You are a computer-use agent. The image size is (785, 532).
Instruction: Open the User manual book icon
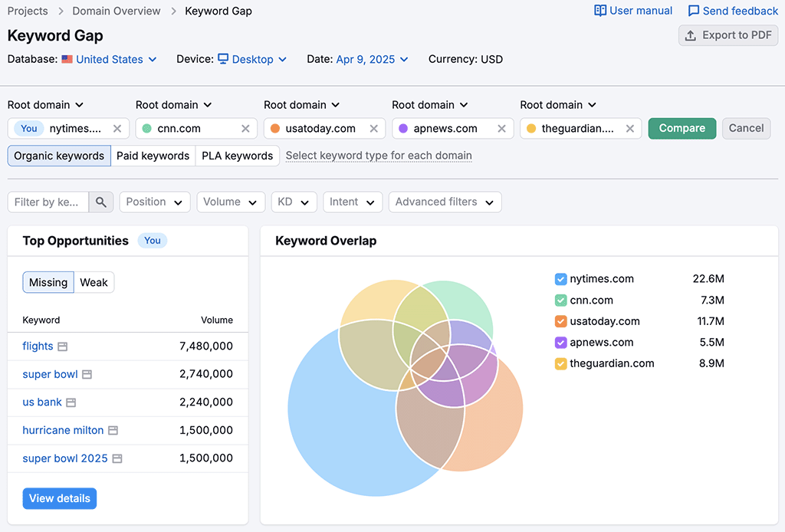point(599,11)
